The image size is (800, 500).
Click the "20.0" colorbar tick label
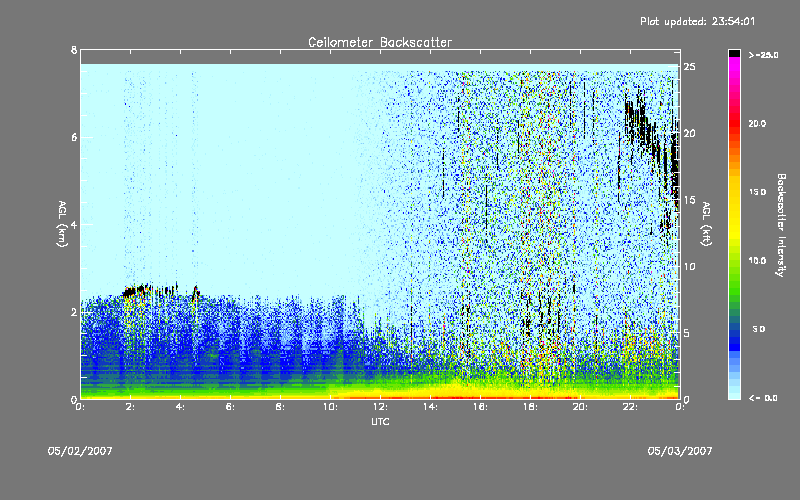click(757, 123)
